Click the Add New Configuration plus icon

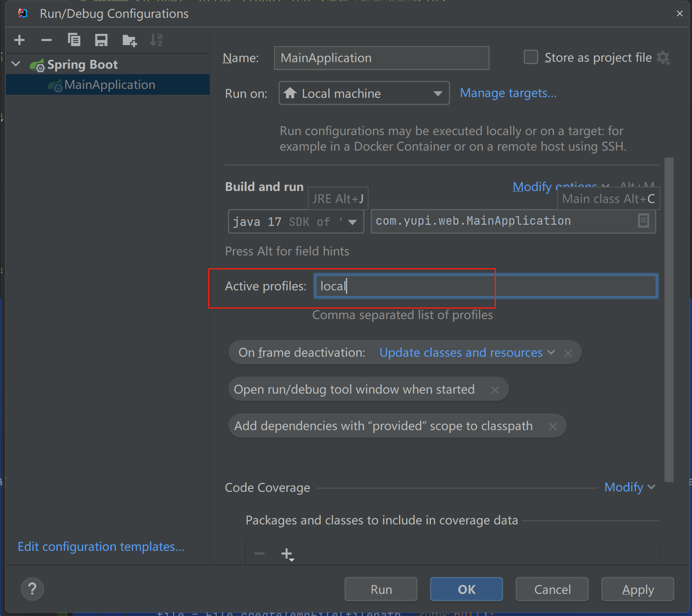tap(19, 40)
